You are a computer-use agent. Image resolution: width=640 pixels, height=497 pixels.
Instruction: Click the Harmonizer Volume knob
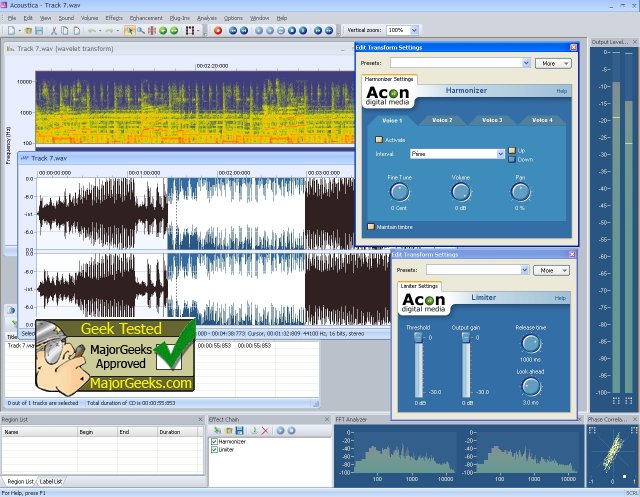460,192
